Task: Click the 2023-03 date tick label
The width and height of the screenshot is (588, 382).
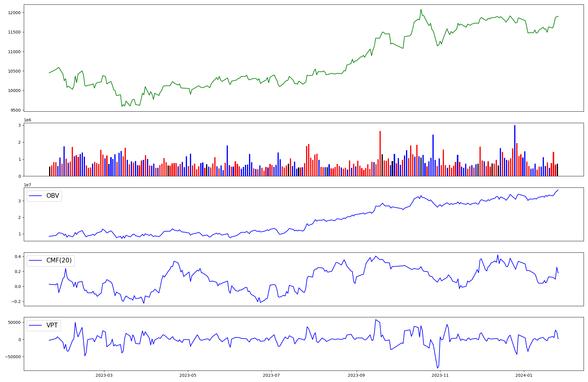Action: click(104, 375)
